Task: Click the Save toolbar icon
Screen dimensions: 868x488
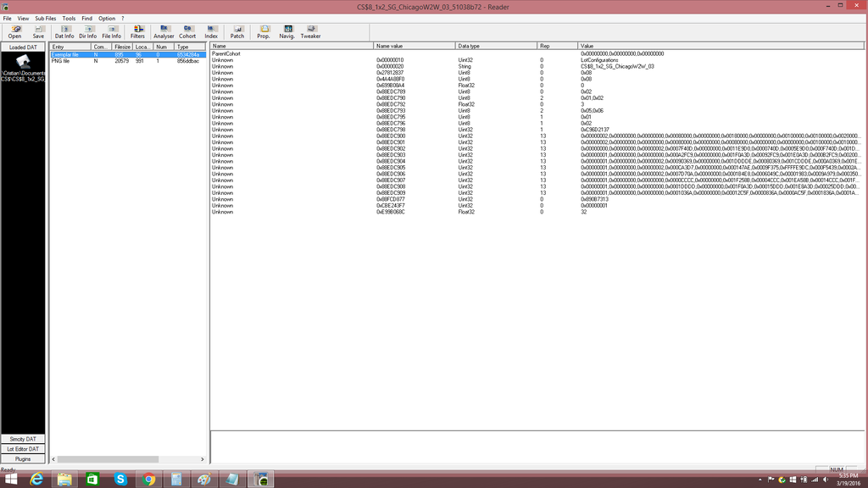Action: (38, 31)
